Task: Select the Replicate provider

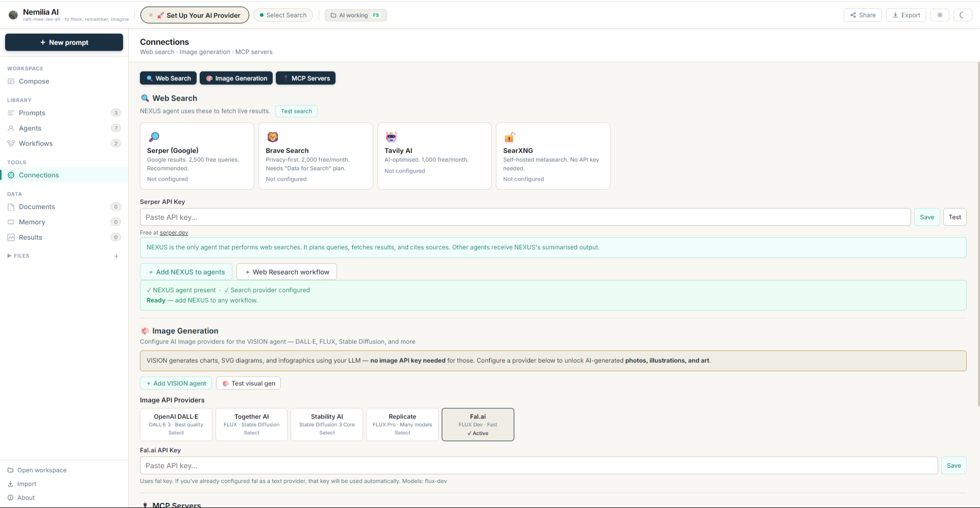Action: (402, 424)
